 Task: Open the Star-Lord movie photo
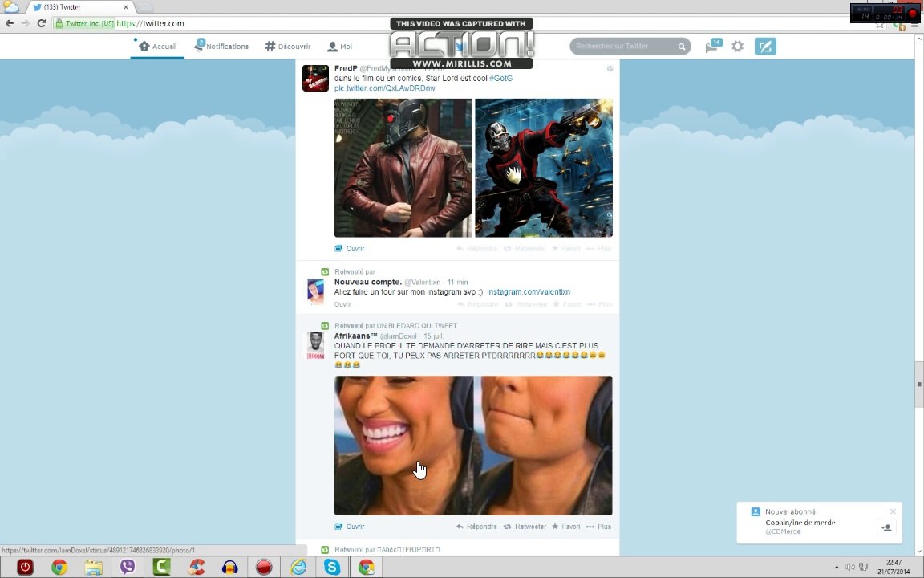point(403,168)
